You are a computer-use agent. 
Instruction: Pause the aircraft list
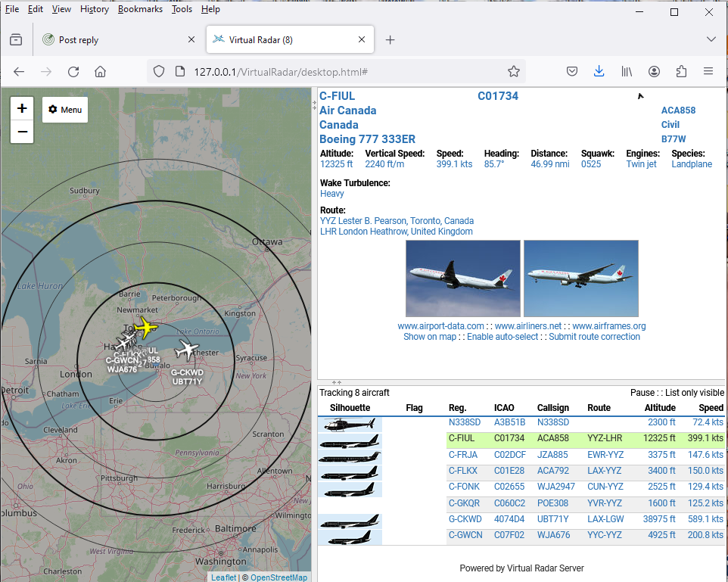[642, 393]
